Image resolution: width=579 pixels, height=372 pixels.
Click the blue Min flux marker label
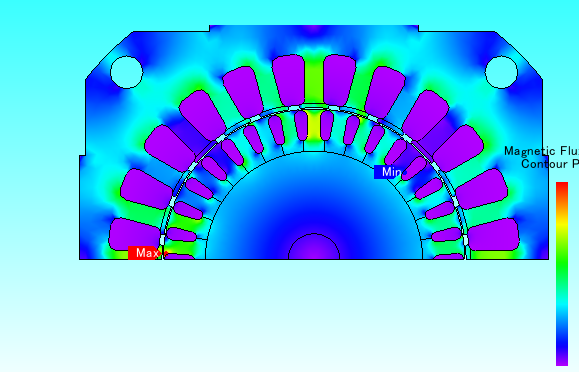(x=388, y=172)
